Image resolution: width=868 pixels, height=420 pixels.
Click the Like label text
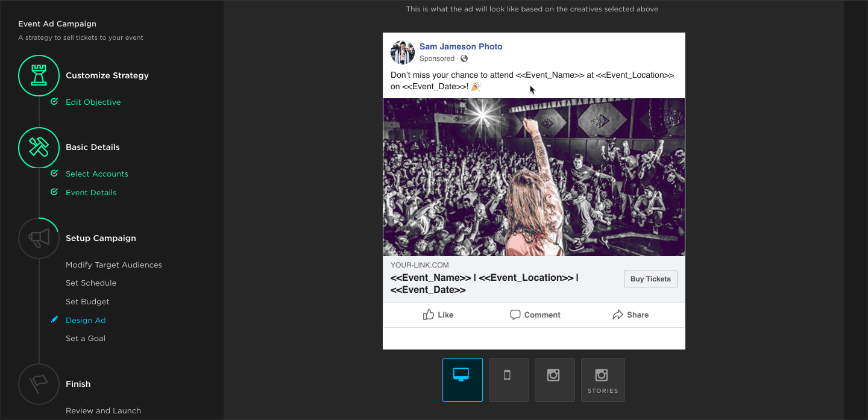click(x=446, y=315)
